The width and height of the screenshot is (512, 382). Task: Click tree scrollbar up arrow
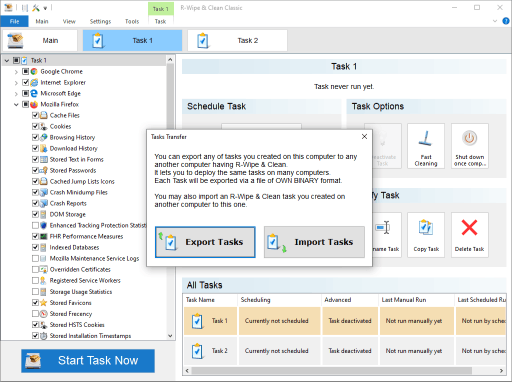click(x=170, y=60)
